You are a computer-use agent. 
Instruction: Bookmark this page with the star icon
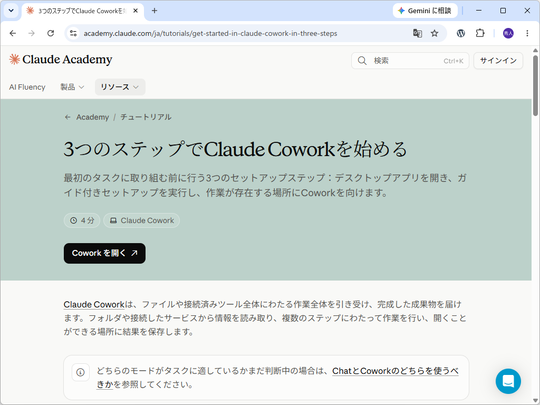click(434, 33)
